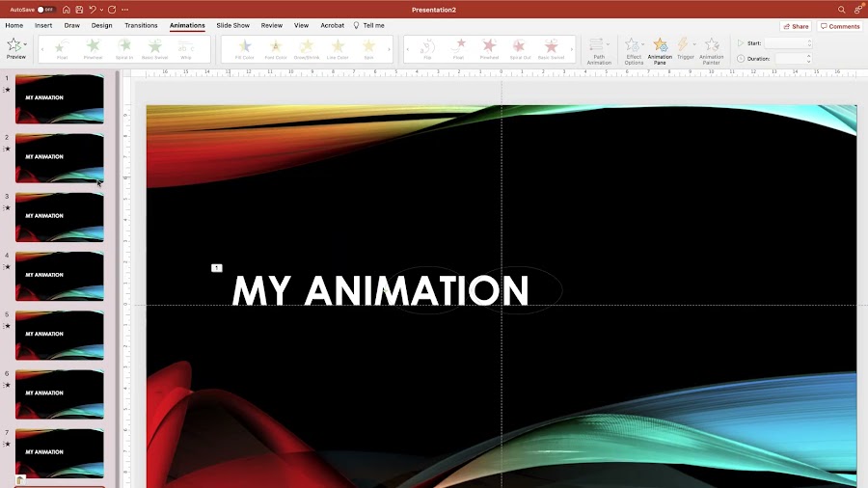Screen dimensions: 868x488
Task: Open the Transitions tab
Action: 141,25
